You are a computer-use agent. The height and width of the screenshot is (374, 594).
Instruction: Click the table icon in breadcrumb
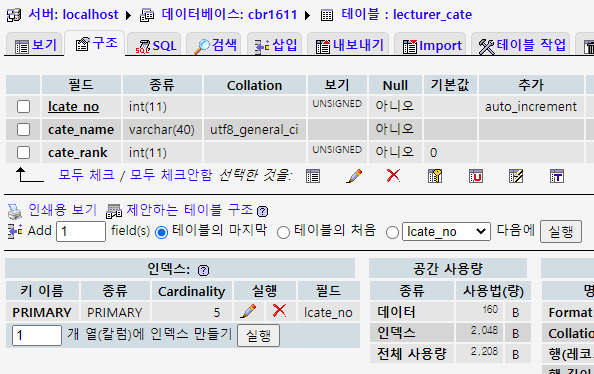327,16
